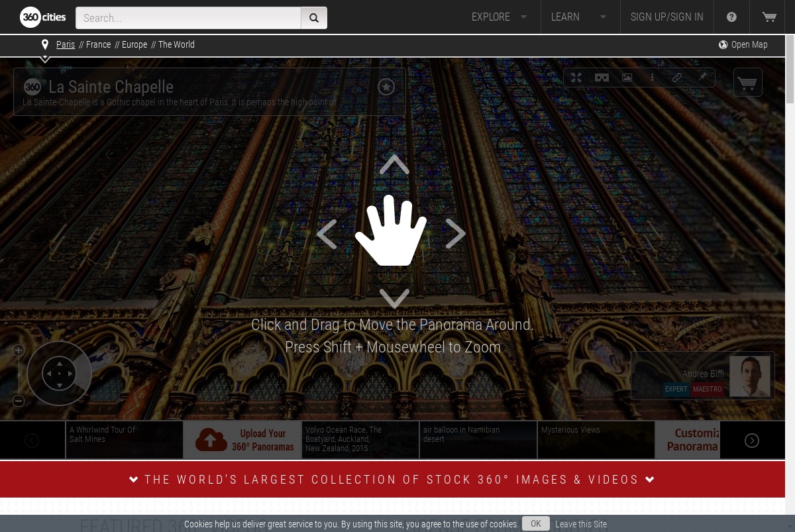Focus the Search input field

pyautogui.click(x=188, y=18)
